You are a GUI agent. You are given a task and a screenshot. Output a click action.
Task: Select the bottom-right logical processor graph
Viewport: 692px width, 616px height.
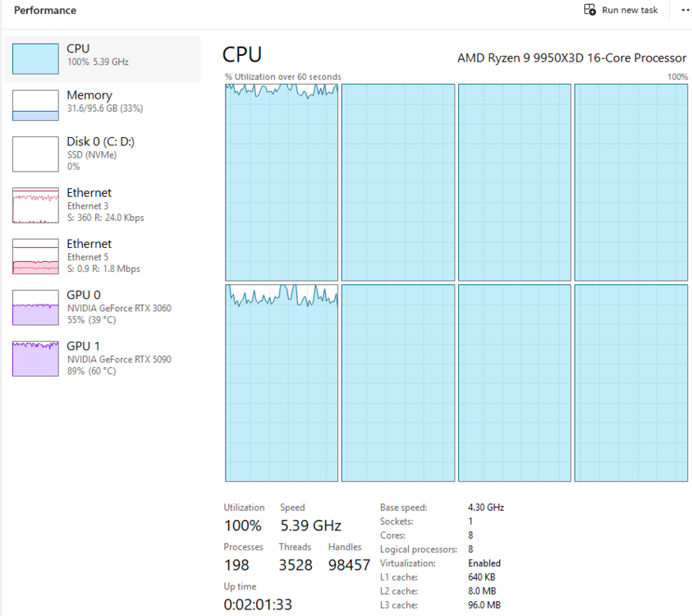[630, 383]
